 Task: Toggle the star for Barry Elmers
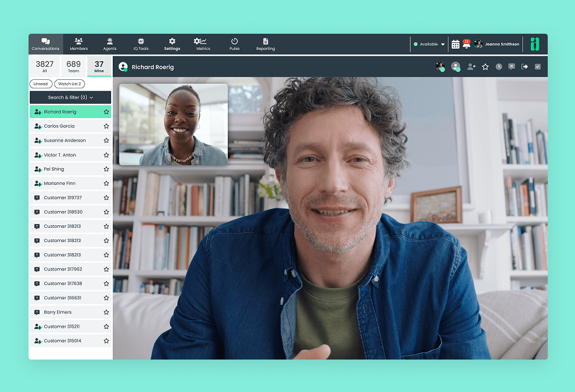pos(106,312)
